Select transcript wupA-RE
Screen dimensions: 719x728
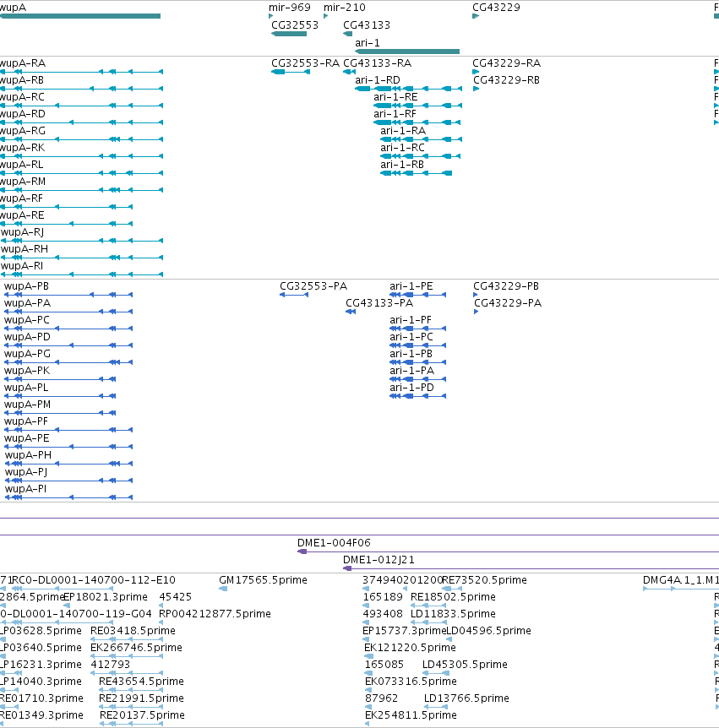pyautogui.click(x=66, y=224)
